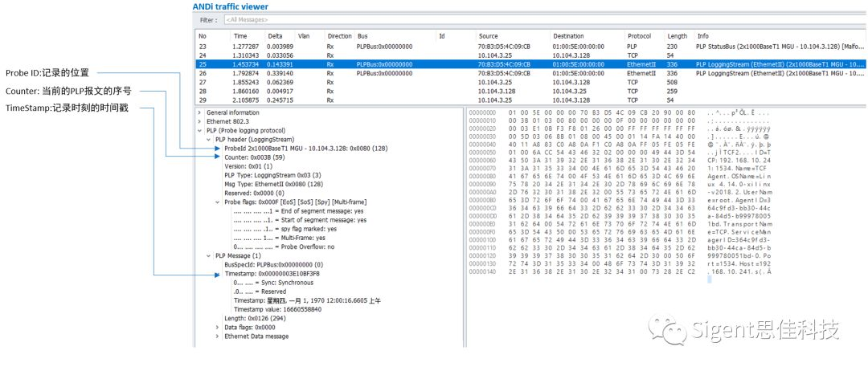Select the Sync: Synchronous row
This screenshot has width=868, height=371.
[x=273, y=283]
